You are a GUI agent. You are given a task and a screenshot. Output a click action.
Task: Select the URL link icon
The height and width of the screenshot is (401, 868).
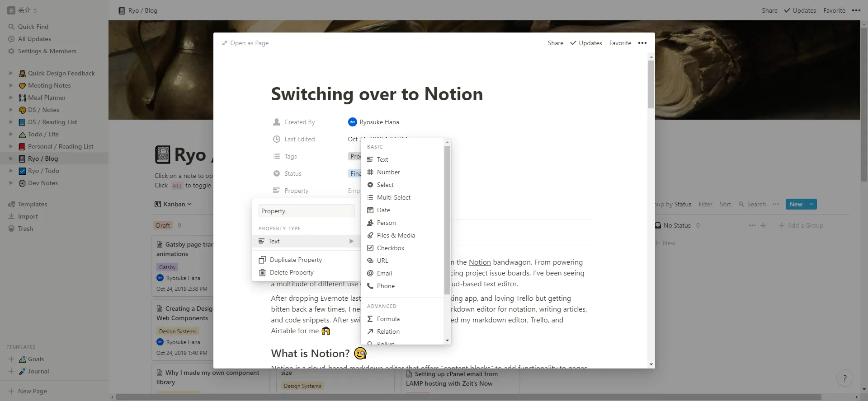coord(370,261)
